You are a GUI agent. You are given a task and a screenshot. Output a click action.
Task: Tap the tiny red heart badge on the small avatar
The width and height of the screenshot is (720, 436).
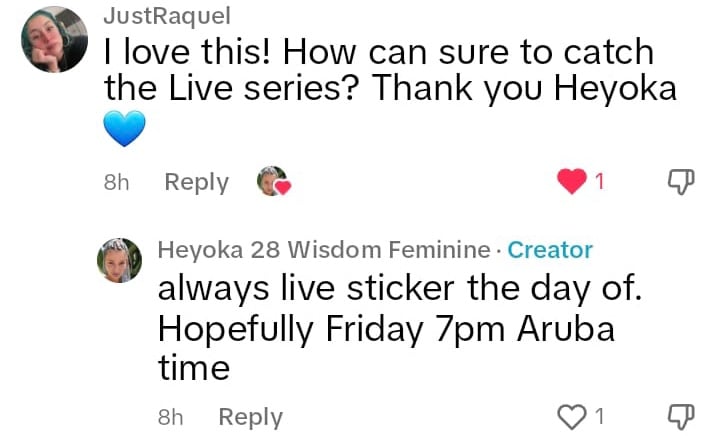[x=283, y=187]
